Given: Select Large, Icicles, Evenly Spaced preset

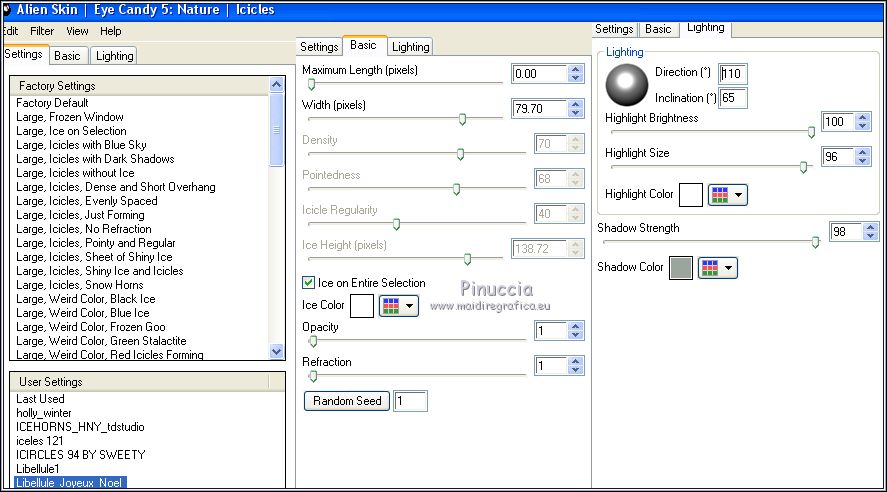Looking at the screenshot, I should point(87,201).
